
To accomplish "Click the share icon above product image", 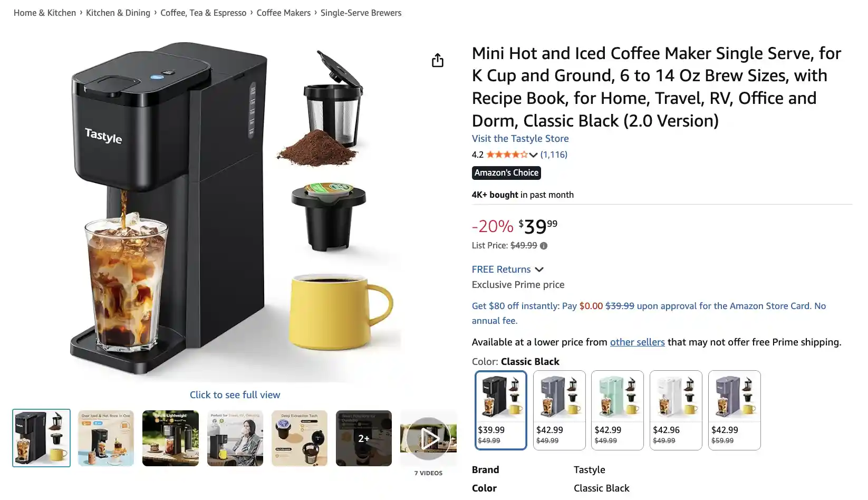I will pos(437,61).
